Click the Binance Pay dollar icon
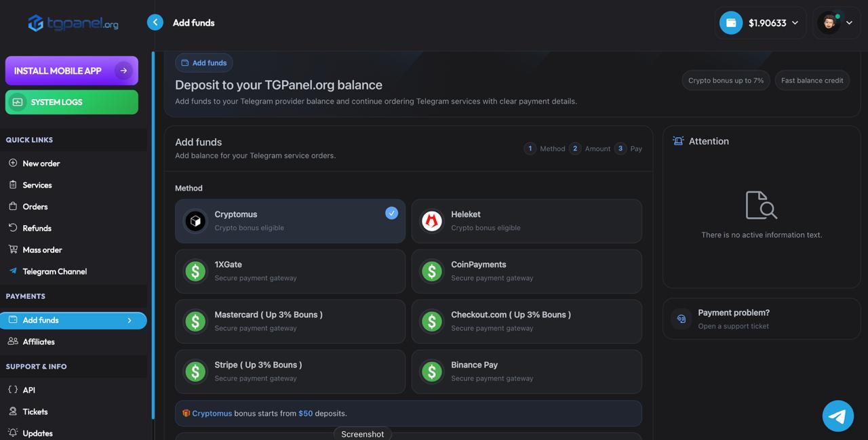This screenshot has height=440, width=868. 432,372
